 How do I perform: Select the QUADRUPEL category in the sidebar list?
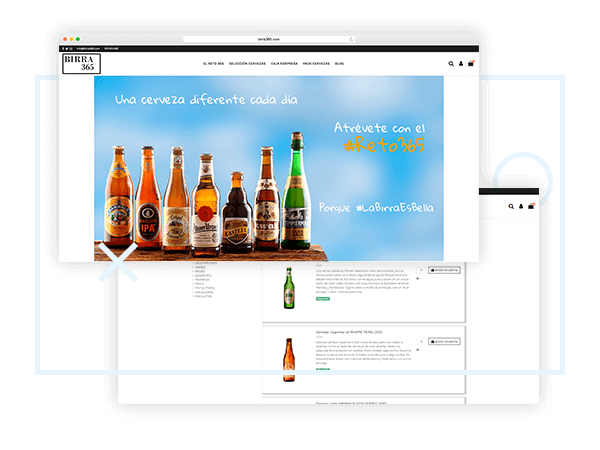click(x=203, y=276)
